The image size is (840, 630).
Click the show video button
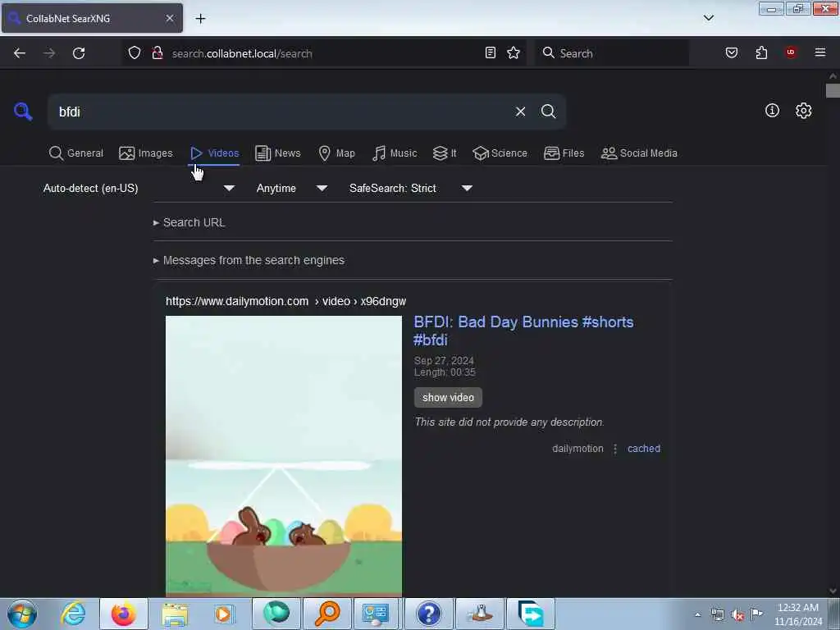tap(448, 398)
